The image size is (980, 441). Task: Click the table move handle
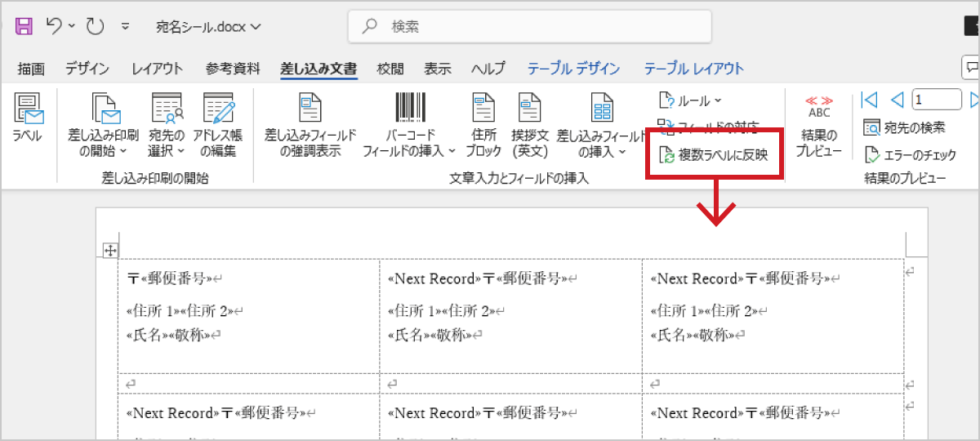click(109, 251)
